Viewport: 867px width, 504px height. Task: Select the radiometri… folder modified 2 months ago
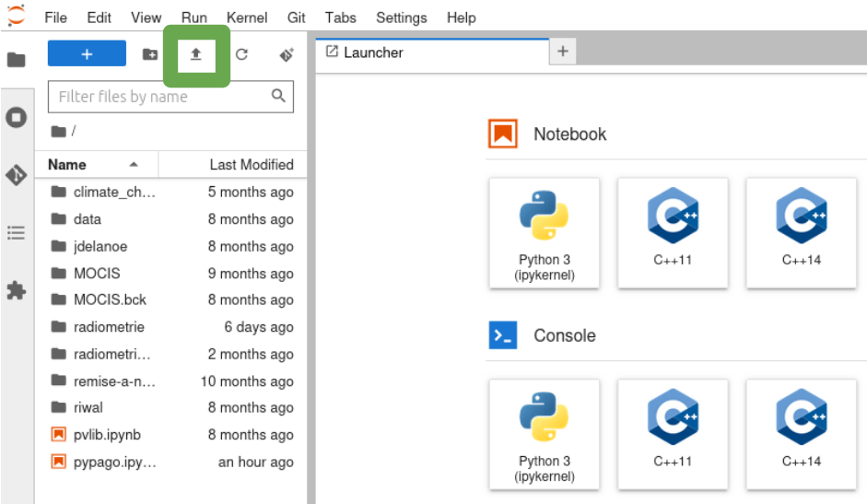coord(171,354)
